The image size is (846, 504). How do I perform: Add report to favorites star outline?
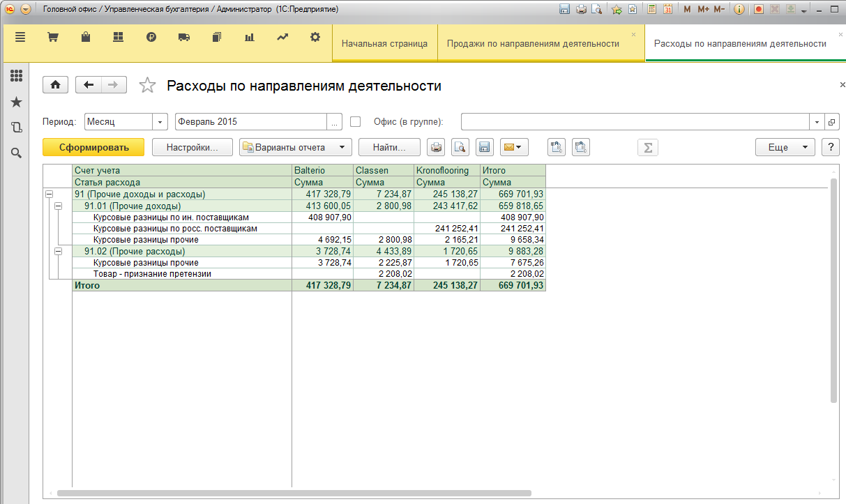pyautogui.click(x=147, y=85)
